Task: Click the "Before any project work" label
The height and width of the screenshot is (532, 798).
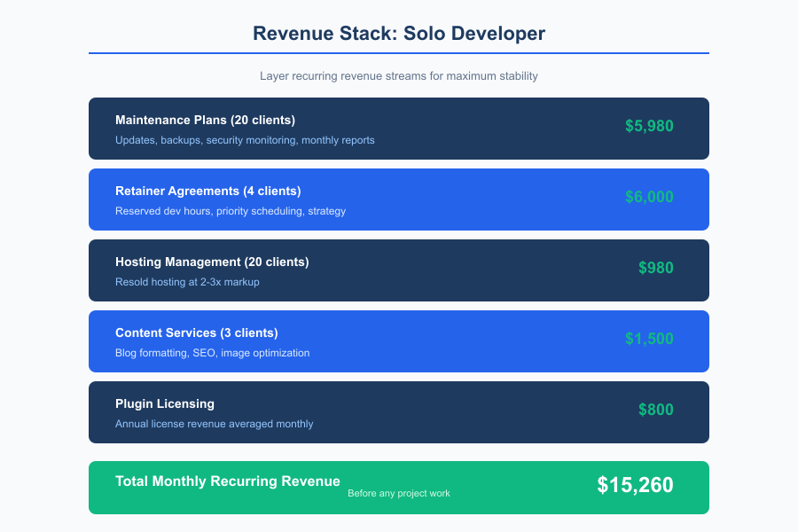Action: point(399,494)
